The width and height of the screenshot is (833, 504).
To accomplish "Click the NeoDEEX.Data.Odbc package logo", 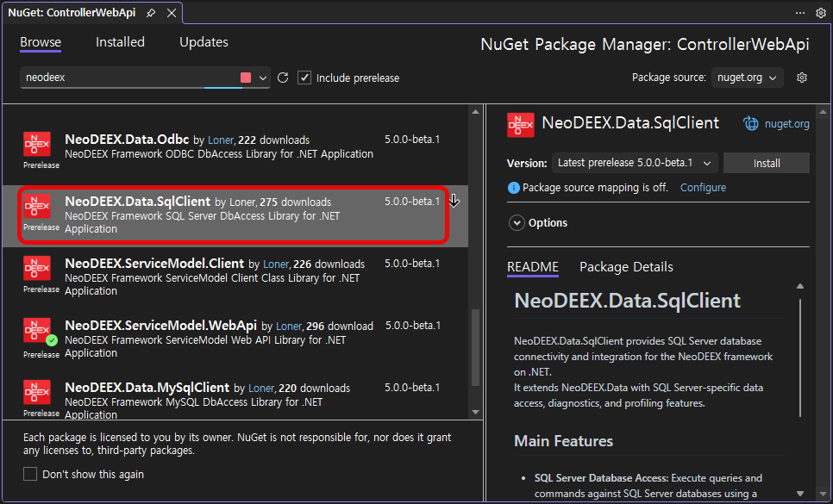I will tap(37, 144).
